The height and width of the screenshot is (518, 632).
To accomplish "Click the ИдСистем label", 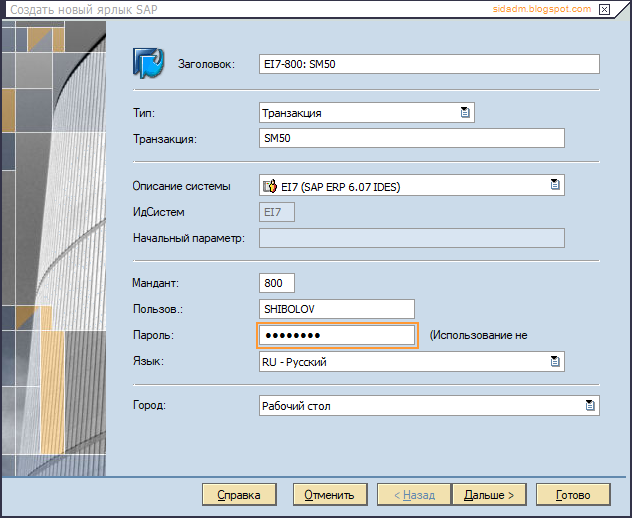I will tap(158, 212).
